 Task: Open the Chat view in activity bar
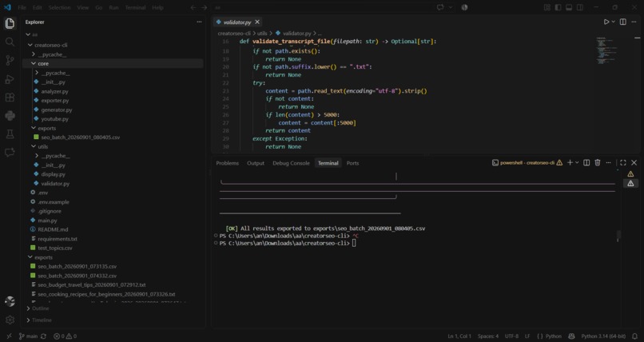[10, 153]
